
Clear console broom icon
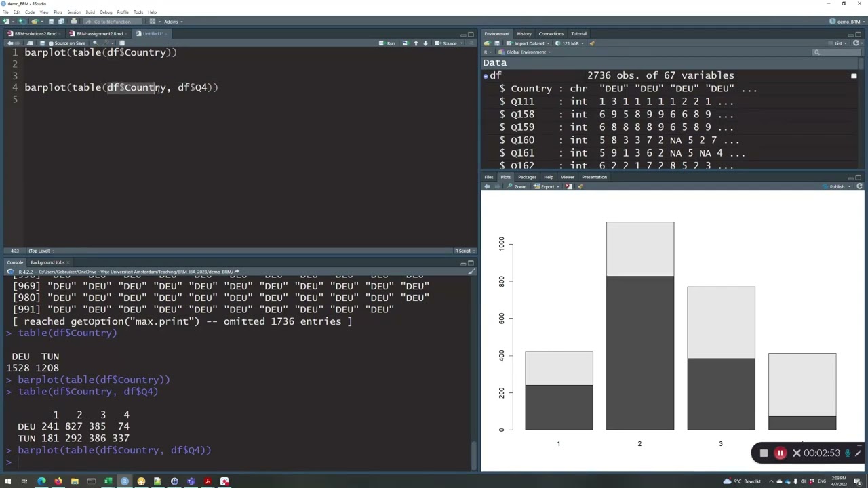[472, 272]
